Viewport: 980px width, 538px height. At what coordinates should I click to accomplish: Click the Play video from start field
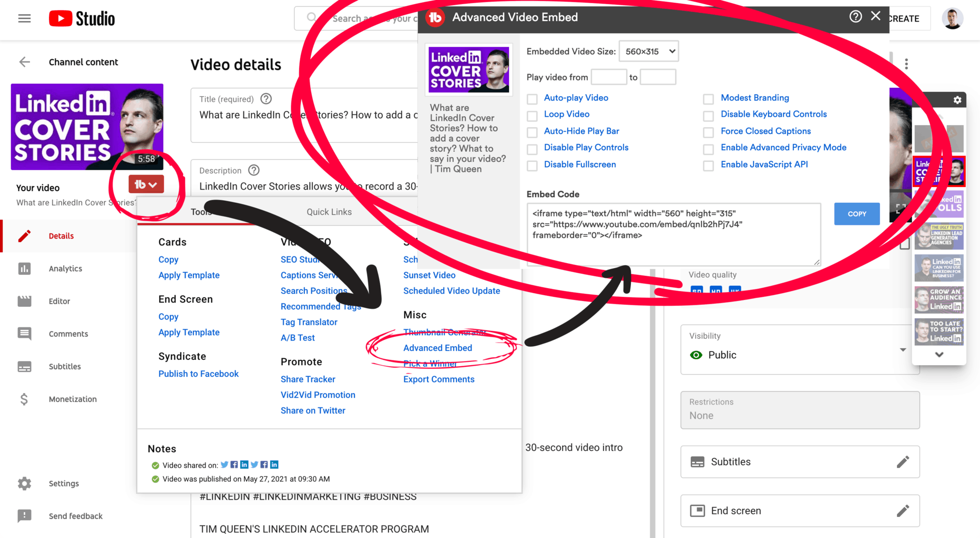(x=608, y=77)
